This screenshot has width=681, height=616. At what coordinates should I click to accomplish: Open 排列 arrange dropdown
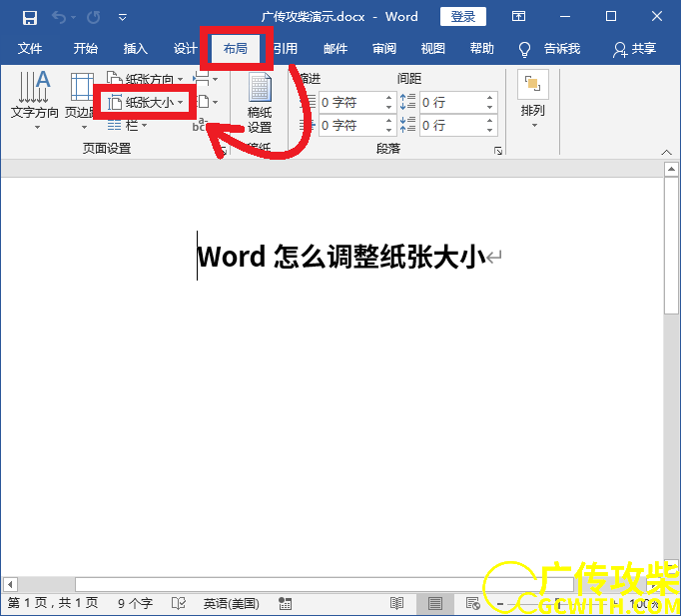pos(533,100)
